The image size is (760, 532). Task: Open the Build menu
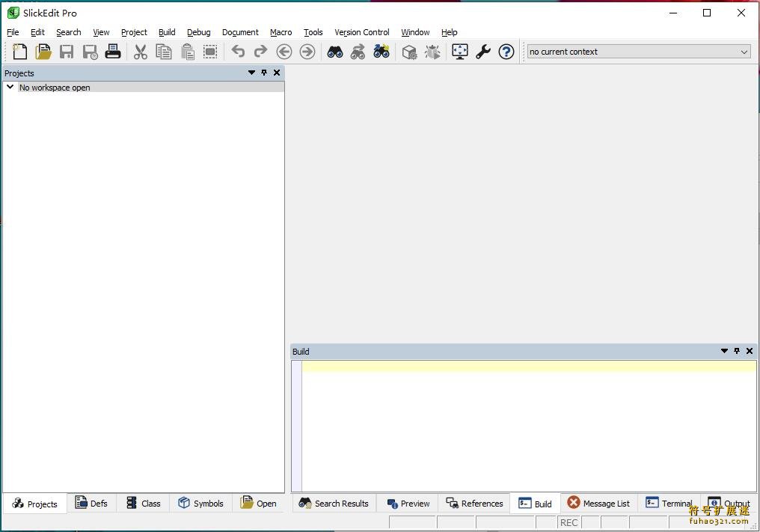tap(167, 32)
